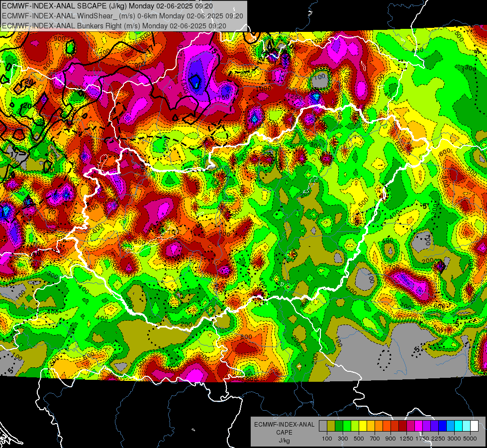Click the dark red legend swatch
This screenshot has height=448, width=487.
(402, 426)
